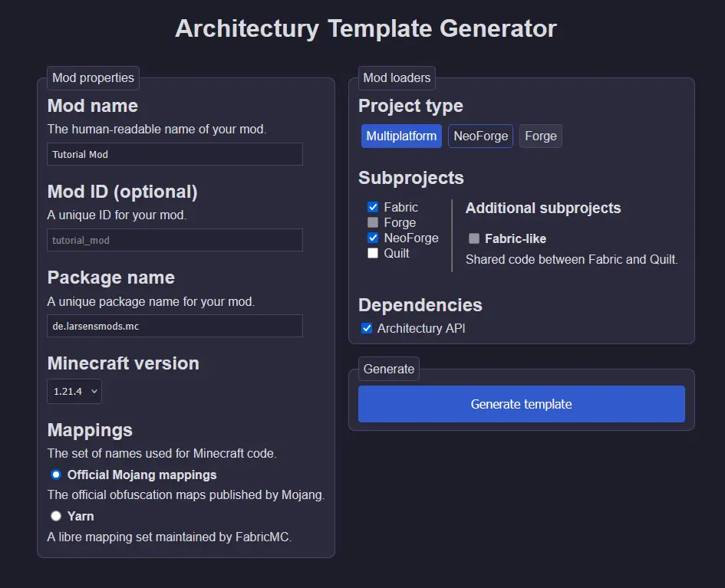725x588 pixels.
Task: Click the text 'Shared code between Fabric and Quilt.'
Action: [x=572, y=260]
